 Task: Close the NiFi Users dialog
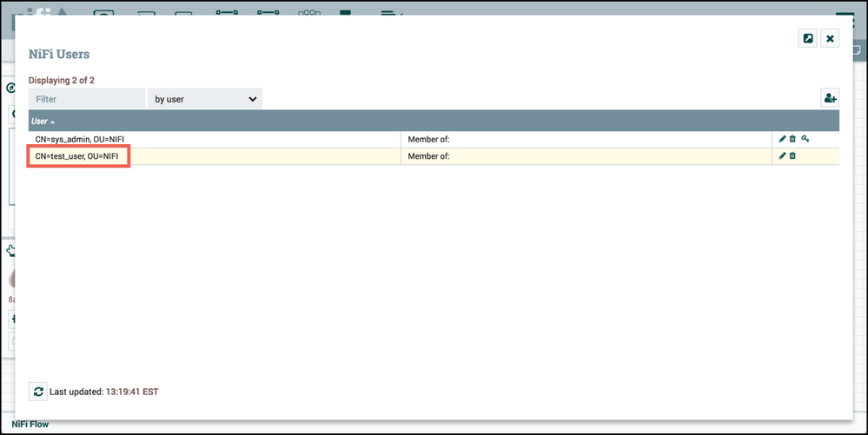pyautogui.click(x=830, y=38)
